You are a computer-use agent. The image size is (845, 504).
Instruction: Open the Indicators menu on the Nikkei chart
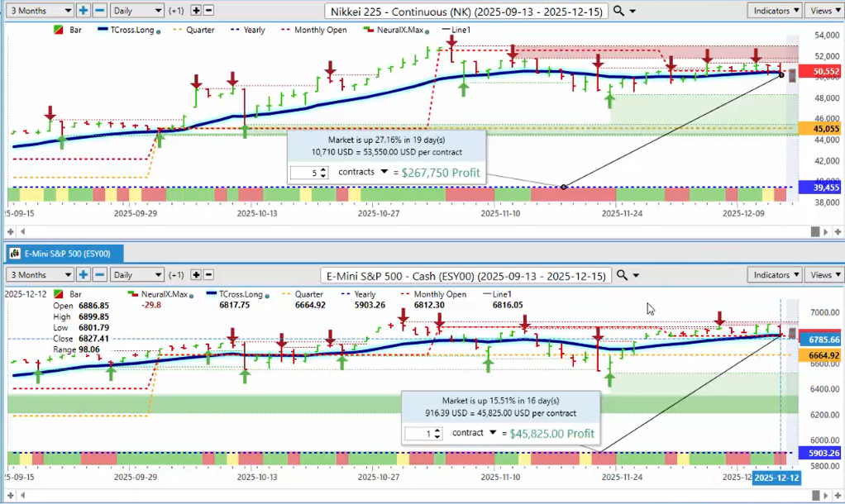point(774,11)
